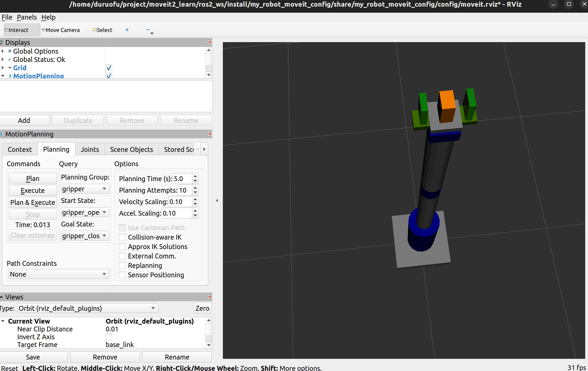Toggle the Replanning checkbox
The width and height of the screenshot is (588, 371).
(122, 265)
